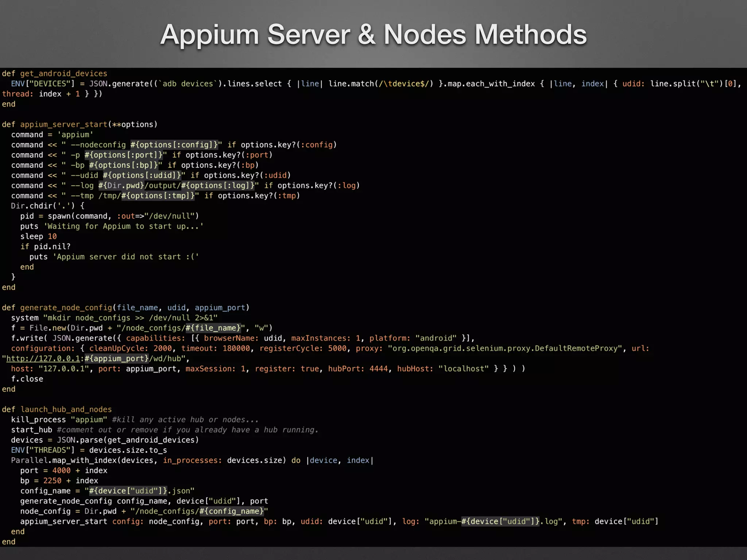Click the 'bp = 2250 + index' line
The width and height of the screenshot is (747, 560).
pos(59,481)
